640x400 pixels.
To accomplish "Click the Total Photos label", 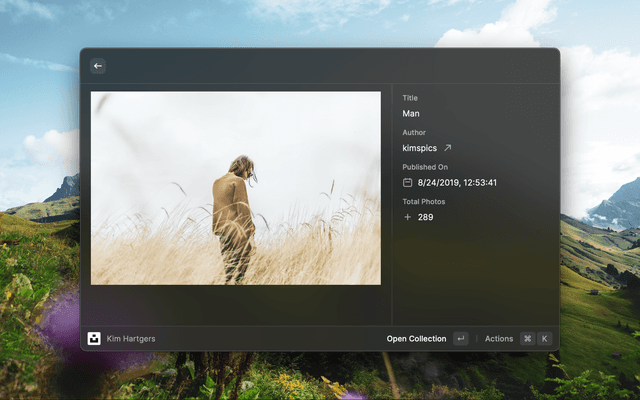I will pos(424,201).
